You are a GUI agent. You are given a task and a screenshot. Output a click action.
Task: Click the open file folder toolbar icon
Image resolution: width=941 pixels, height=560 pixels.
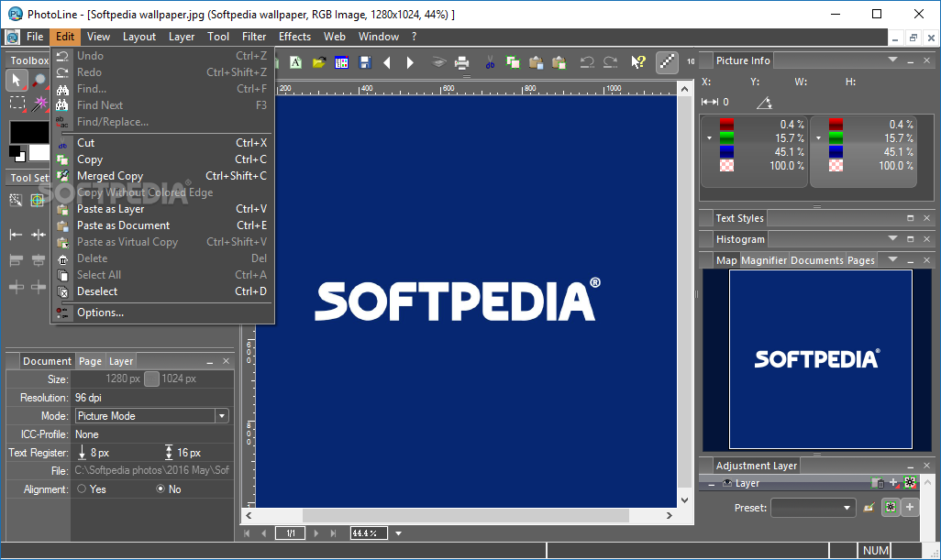318,62
